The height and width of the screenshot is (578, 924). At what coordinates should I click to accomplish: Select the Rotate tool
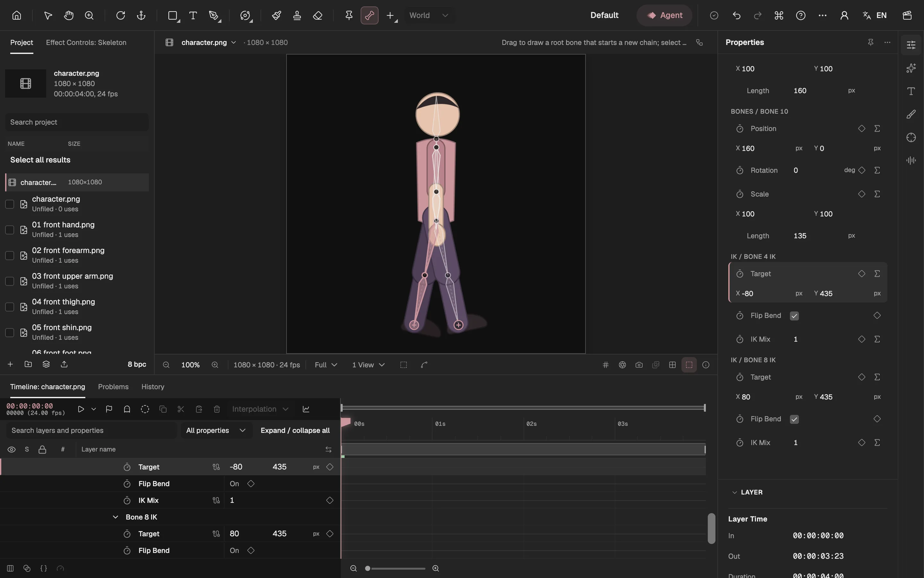[x=121, y=15]
